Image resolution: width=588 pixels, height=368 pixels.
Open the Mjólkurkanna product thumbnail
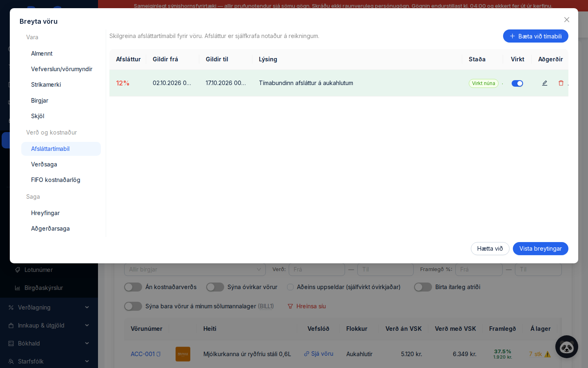pyautogui.click(x=183, y=354)
